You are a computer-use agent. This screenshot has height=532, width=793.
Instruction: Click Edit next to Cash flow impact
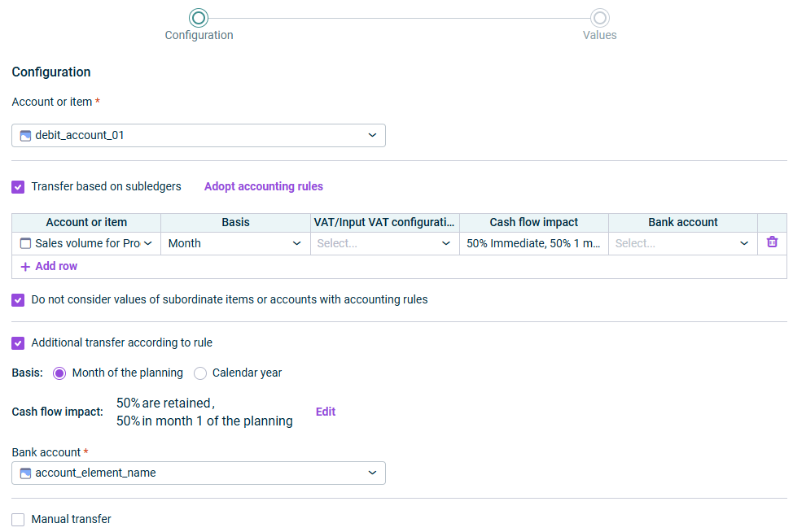[325, 412]
